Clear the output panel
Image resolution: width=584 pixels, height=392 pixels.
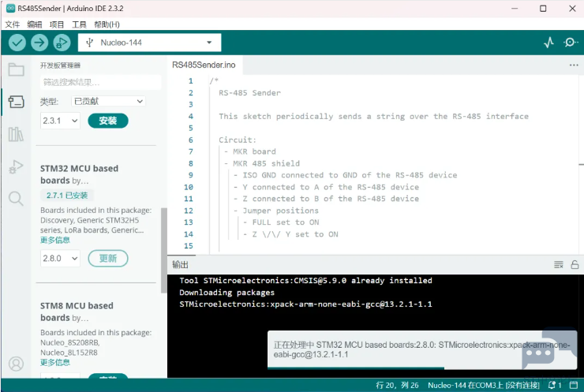[x=558, y=265]
